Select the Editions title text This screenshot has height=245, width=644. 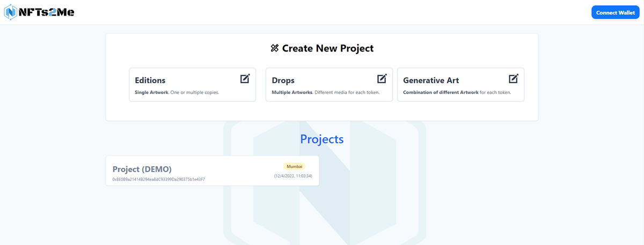point(150,80)
